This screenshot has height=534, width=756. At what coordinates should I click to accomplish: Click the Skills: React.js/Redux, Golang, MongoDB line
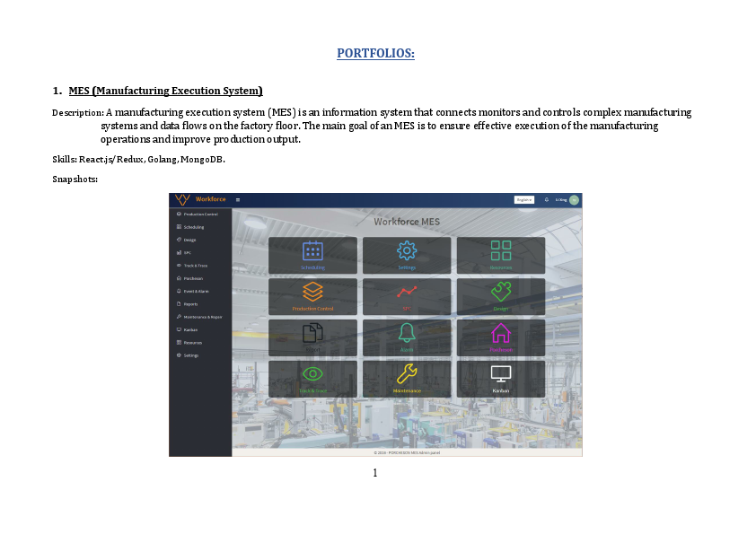coord(138,160)
